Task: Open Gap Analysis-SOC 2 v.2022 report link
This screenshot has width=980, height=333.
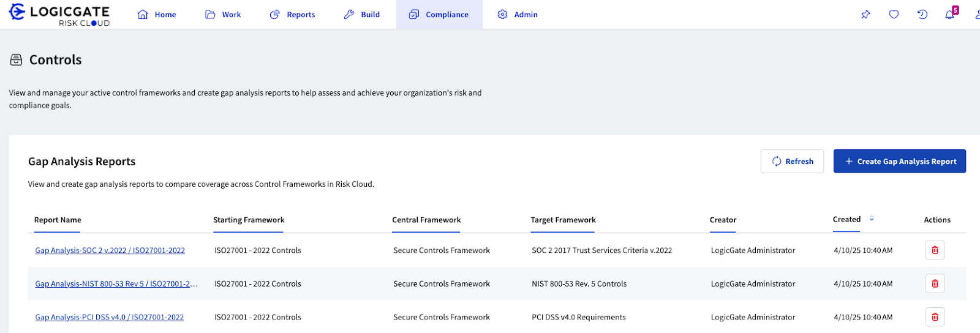Action: [110, 250]
